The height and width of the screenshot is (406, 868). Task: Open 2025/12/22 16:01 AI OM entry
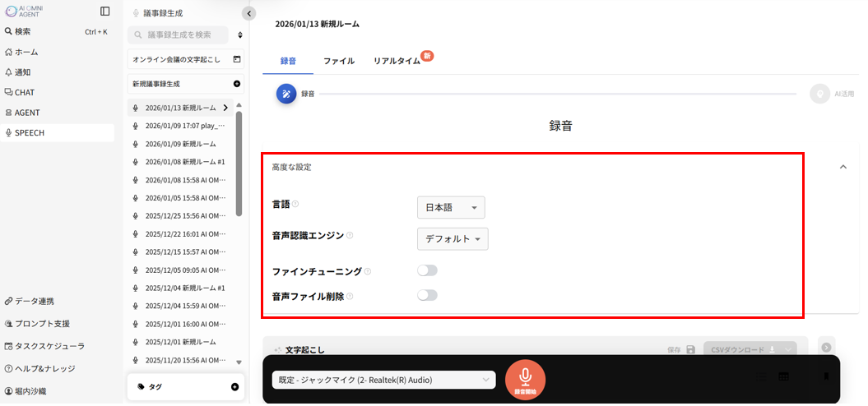180,233
